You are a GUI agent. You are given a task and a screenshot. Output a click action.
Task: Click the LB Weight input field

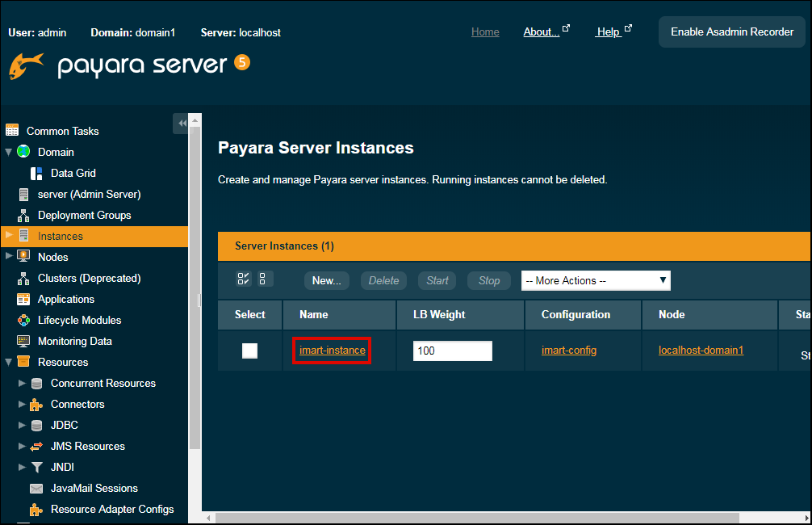pyautogui.click(x=452, y=351)
